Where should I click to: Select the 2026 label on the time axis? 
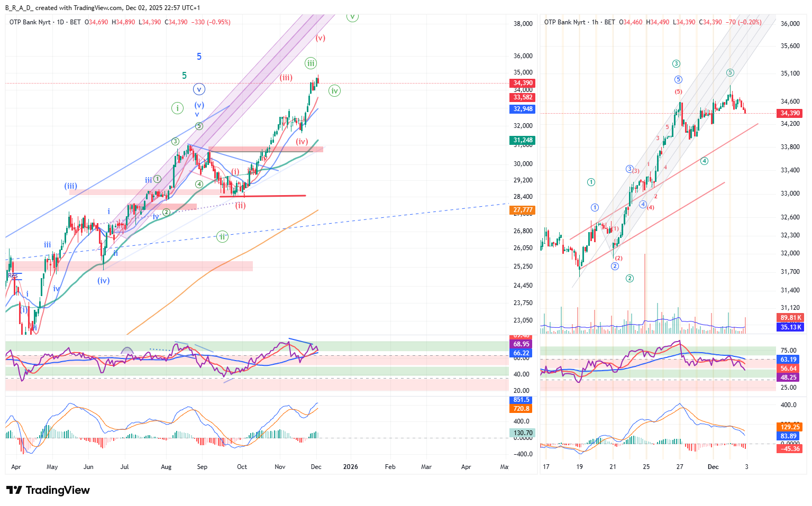[x=350, y=467]
